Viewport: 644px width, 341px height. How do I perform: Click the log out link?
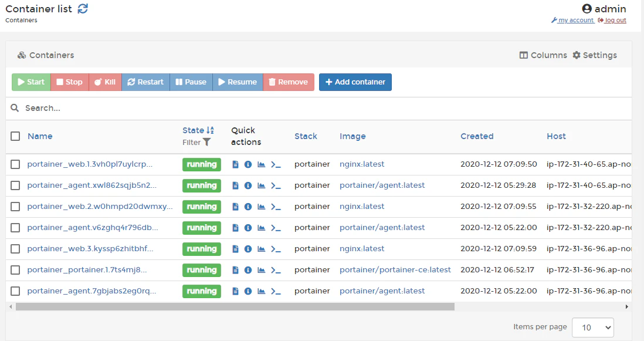click(612, 20)
